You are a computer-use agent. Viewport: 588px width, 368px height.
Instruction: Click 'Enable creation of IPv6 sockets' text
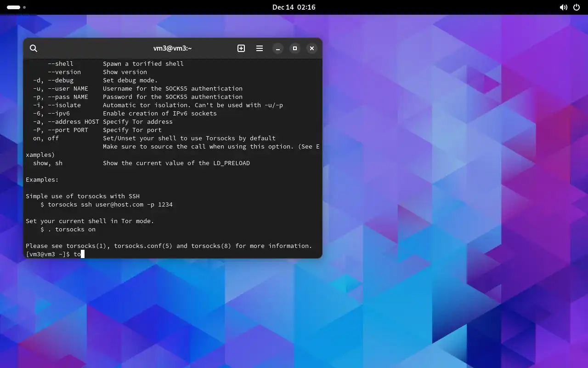pos(160,113)
